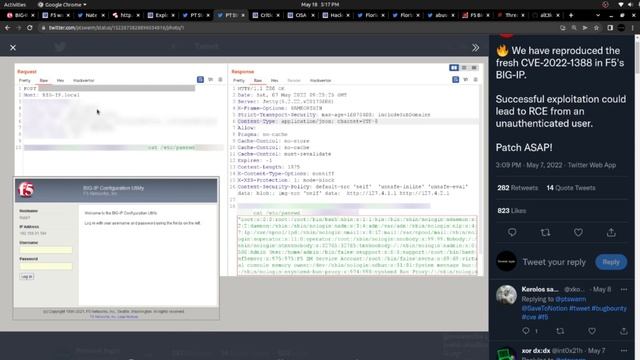Close the active PT S tab

(243, 15)
